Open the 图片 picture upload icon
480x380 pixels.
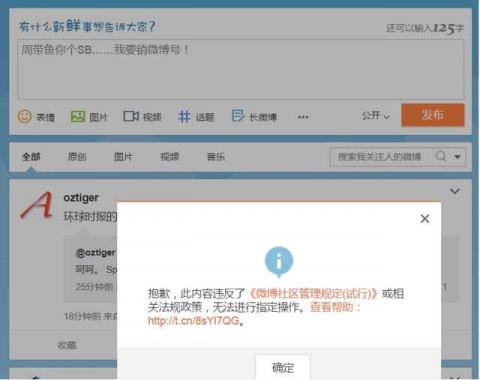(78, 117)
